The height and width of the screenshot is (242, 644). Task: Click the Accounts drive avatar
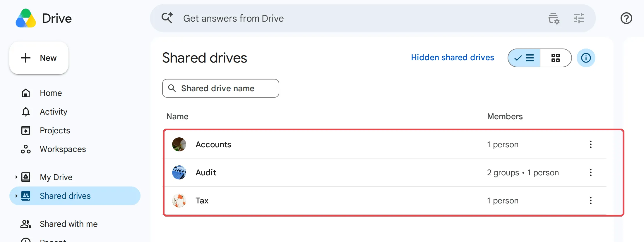pyautogui.click(x=179, y=144)
